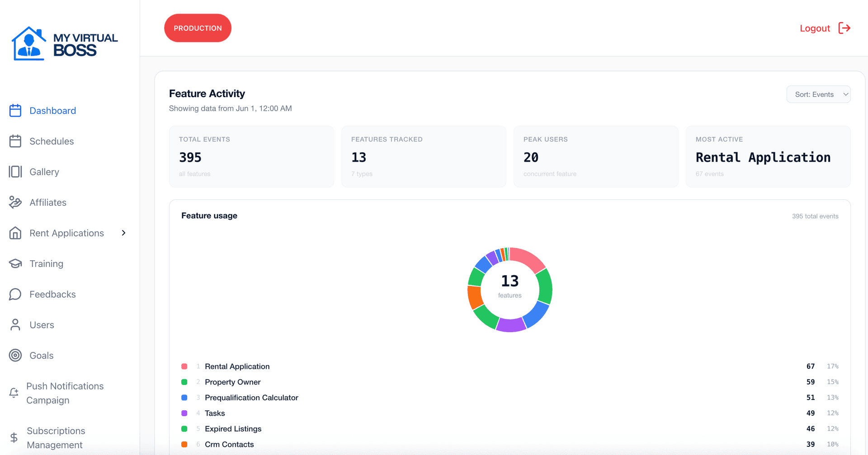This screenshot has width=868, height=455.
Task: Click the orange Crm Contacts legend swatch
Action: [184, 445]
